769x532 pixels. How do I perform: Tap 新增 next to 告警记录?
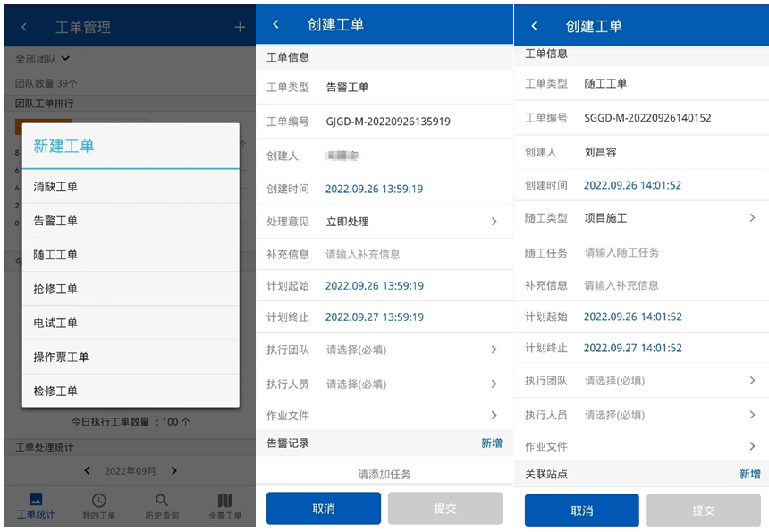pyautogui.click(x=491, y=443)
